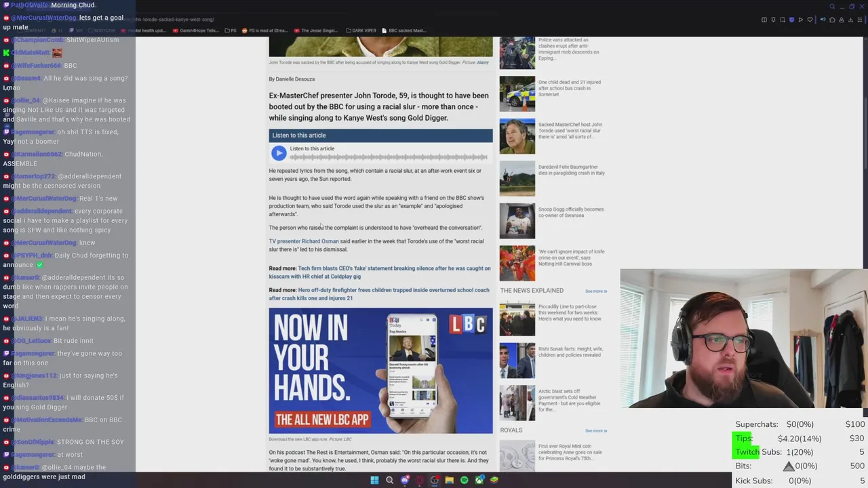The height and width of the screenshot is (488, 868).
Task: Open the Windows Start menu
Action: pyautogui.click(x=374, y=480)
